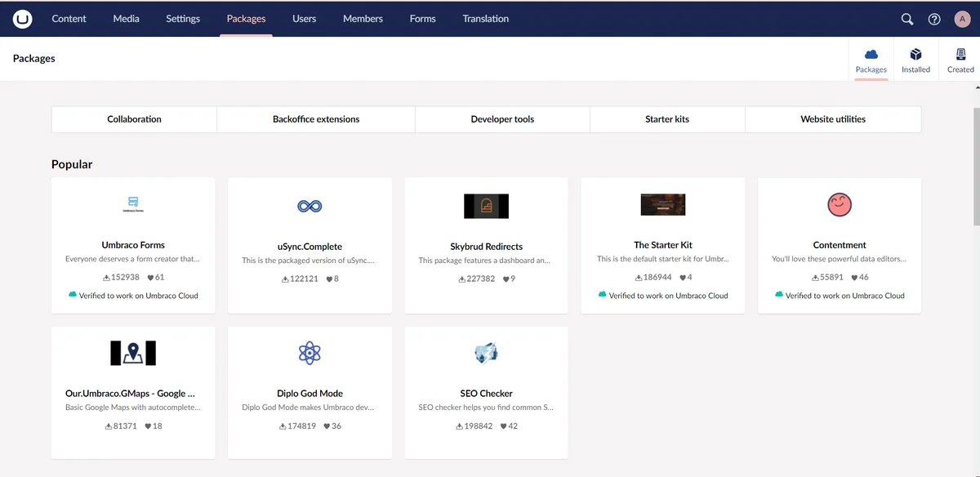
Task: Open the help question mark icon
Action: (934, 19)
